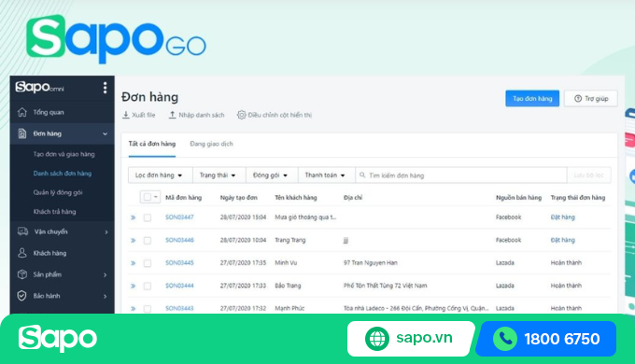Click the Trạng thái đơn hàng column header
Screen dimensions: 635x364
(x=578, y=198)
